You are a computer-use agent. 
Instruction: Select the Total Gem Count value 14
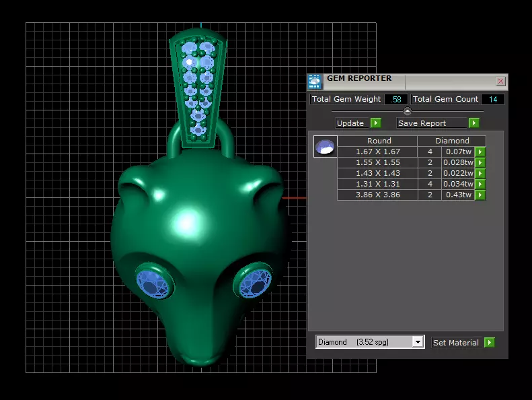click(x=493, y=99)
